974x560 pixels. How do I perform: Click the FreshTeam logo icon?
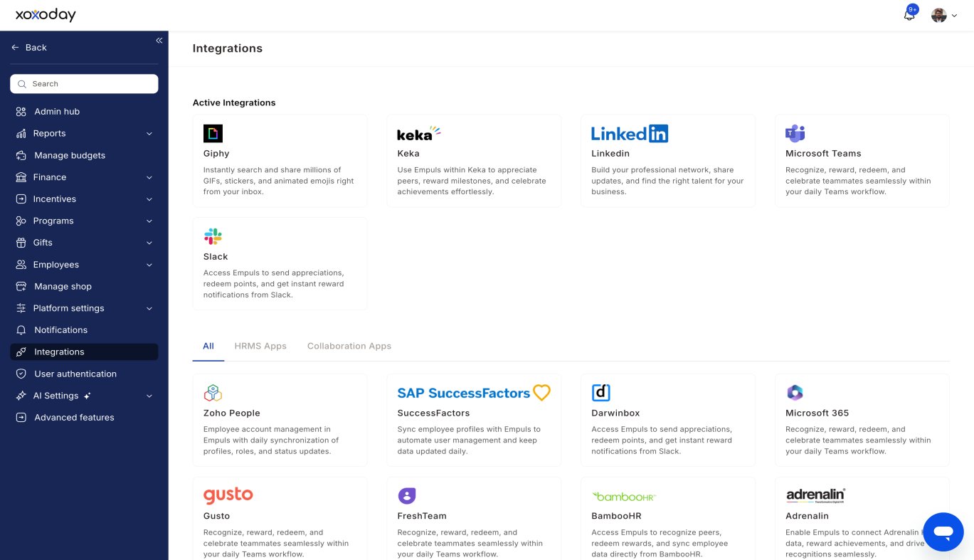pyautogui.click(x=407, y=496)
